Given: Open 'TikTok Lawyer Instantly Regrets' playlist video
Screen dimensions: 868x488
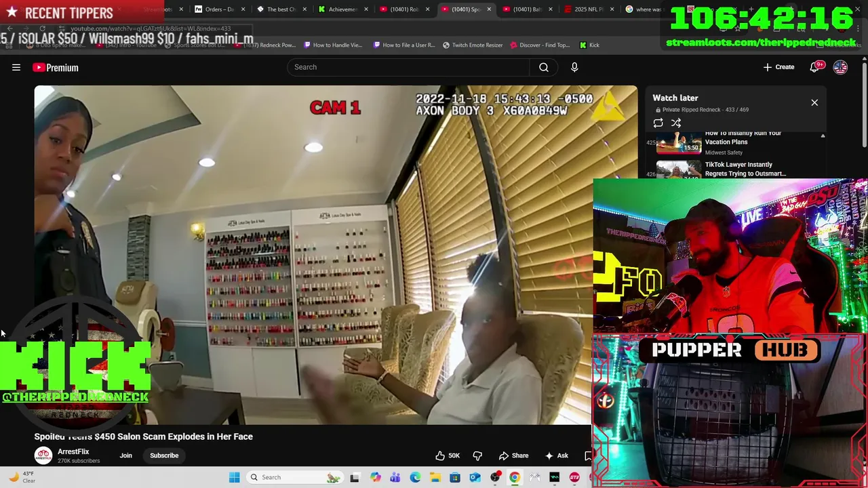Looking at the screenshot, I should coord(745,169).
